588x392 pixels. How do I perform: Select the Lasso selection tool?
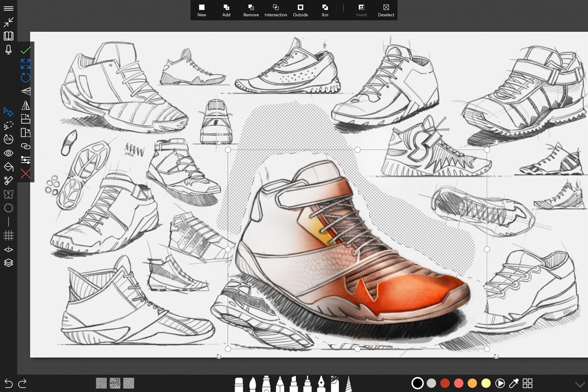(x=8, y=126)
